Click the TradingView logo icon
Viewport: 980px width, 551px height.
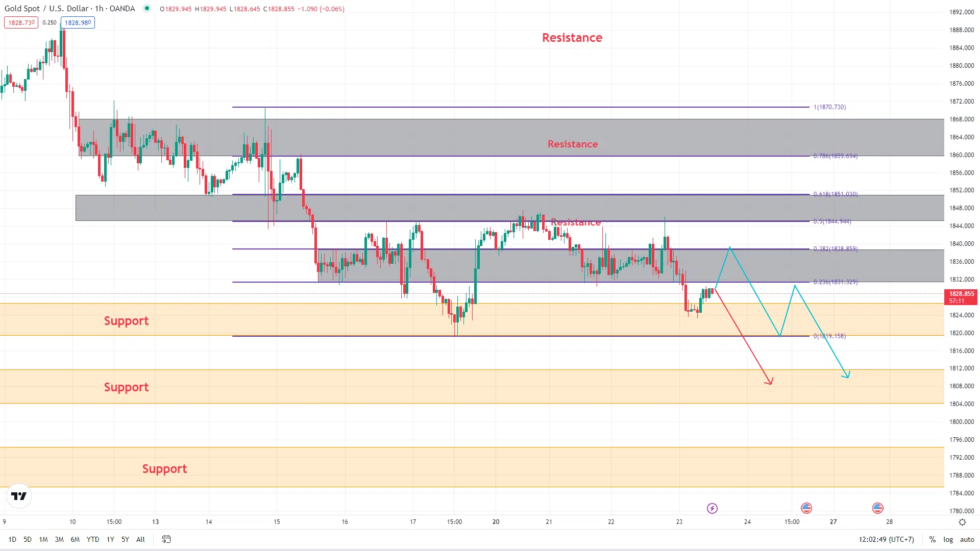point(19,496)
